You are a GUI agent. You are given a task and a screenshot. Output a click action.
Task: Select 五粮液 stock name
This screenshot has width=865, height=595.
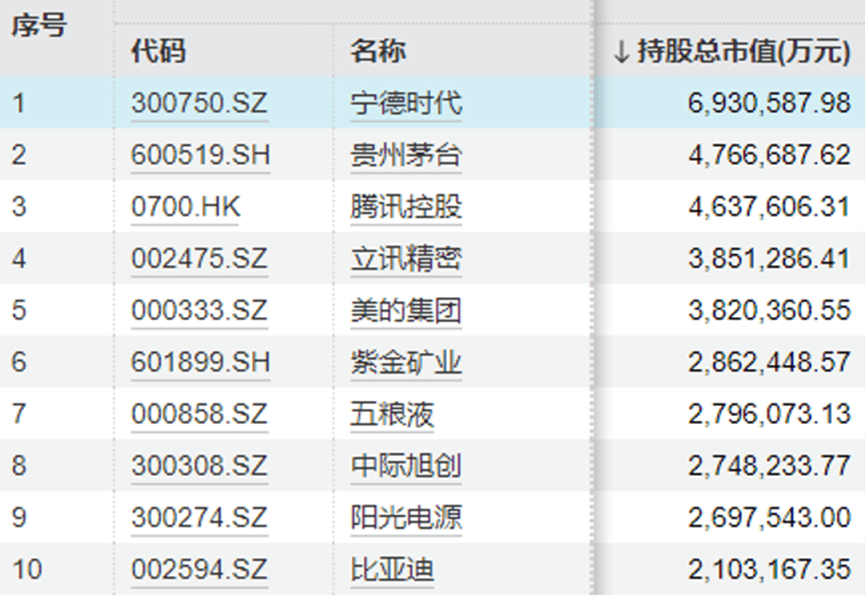pyautogui.click(x=391, y=414)
